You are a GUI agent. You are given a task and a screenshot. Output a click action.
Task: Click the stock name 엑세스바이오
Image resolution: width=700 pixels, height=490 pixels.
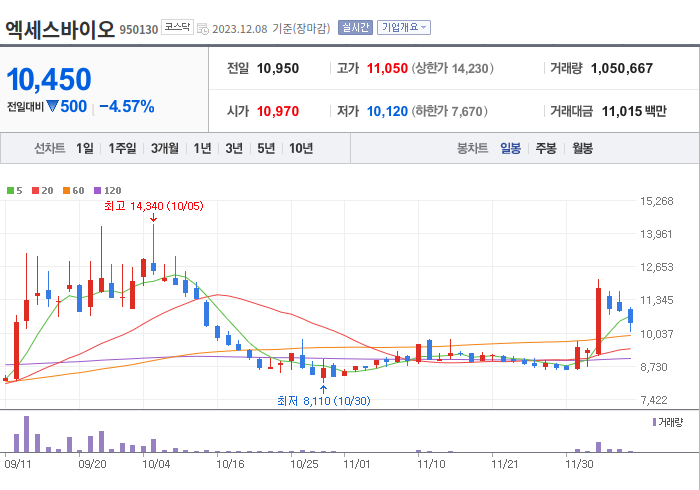[60, 29]
